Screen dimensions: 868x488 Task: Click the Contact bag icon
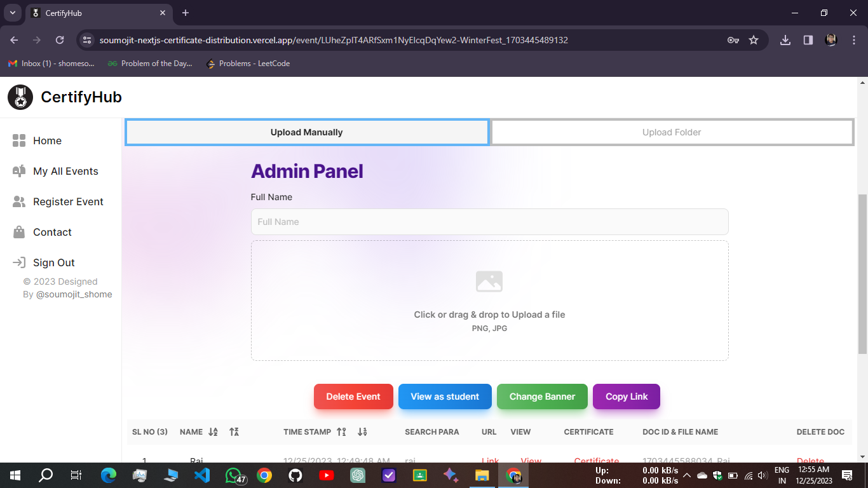(x=19, y=232)
